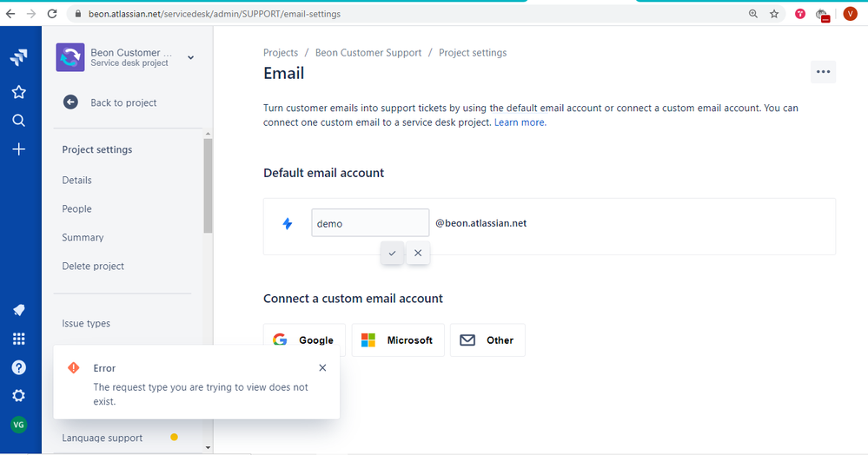The height and width of the screenshot is (455, 868).
Task: Open Starred and recent star icon
Action: point(19,92)
